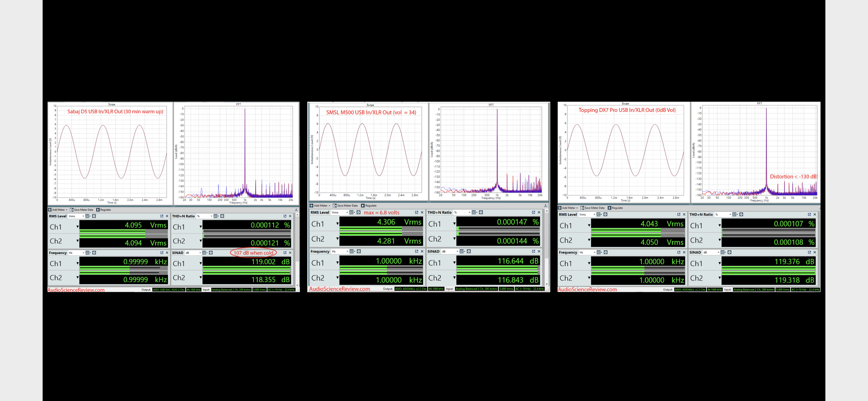Image resolution: width=868 pixels, height=401 pixels.
Task: Pop out THD+N Ratio meter in Sabaj D5 panel
Action: (285, 216)
